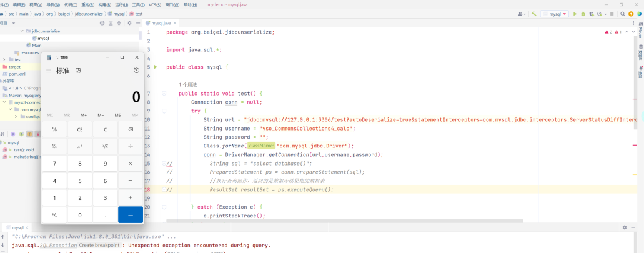Click the green Run button in toolbar
The width and height of the screenshot is (644, 253).
[x=575, y=14]
